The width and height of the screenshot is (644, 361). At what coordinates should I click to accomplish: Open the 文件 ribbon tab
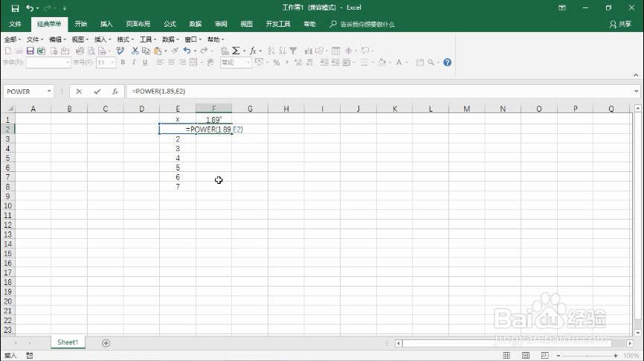pyautogui.click(x=15, y=24)
